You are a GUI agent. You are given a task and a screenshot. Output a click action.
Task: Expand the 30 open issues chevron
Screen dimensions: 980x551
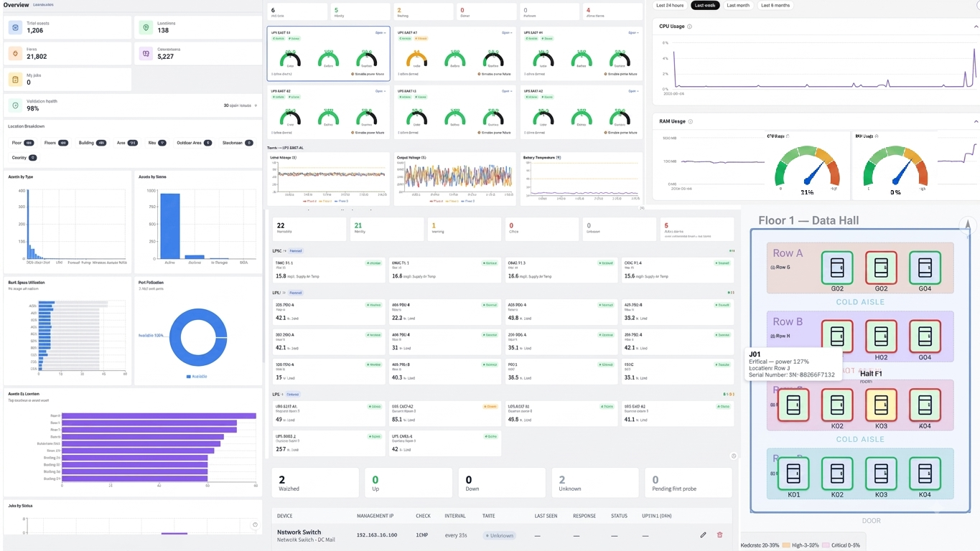point(255,105)
